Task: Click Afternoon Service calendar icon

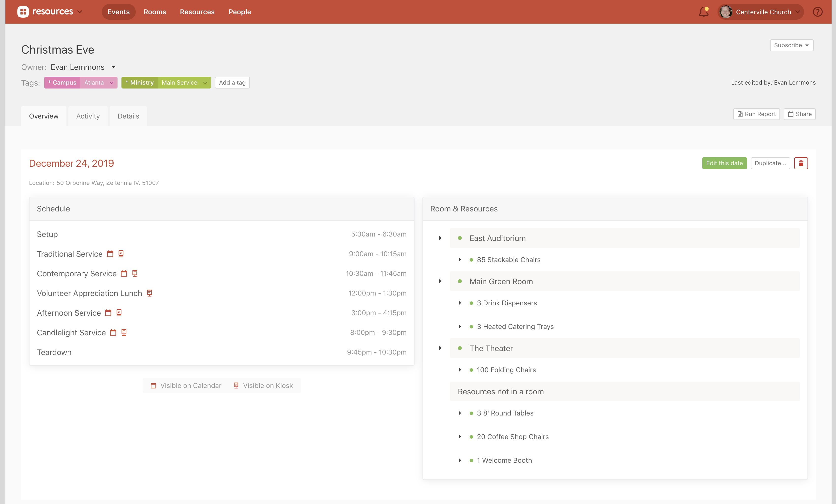Action: point(108,313)
